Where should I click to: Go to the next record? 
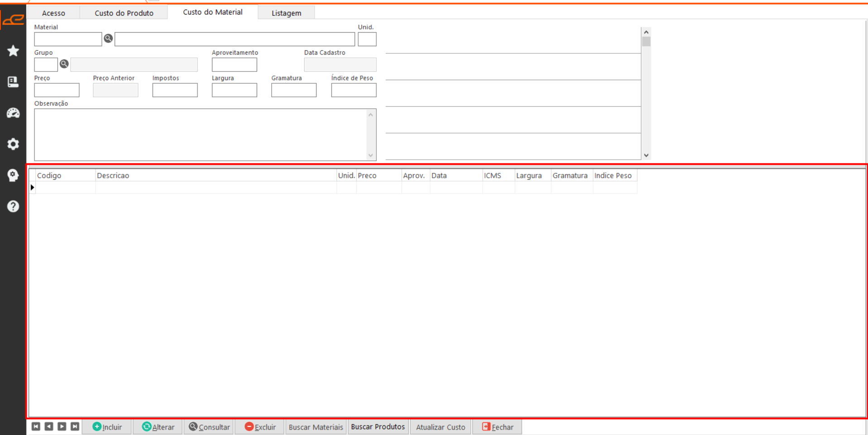pos(62,426)
